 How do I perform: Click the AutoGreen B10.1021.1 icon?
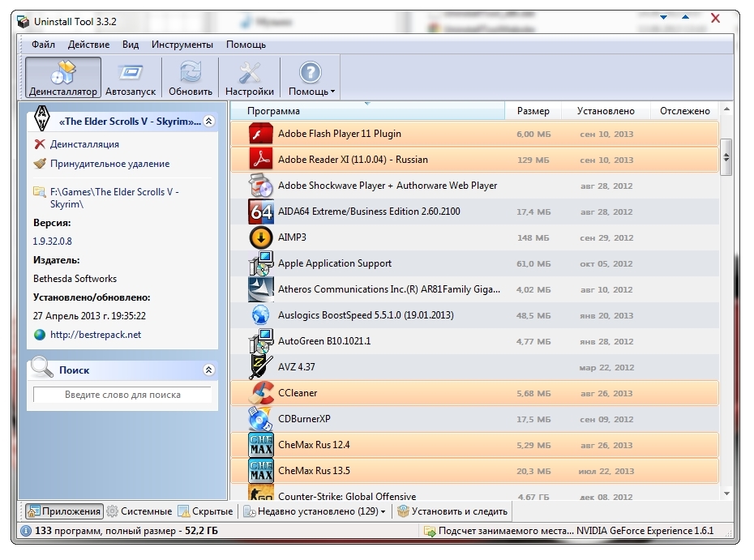(x=261, y=341)
